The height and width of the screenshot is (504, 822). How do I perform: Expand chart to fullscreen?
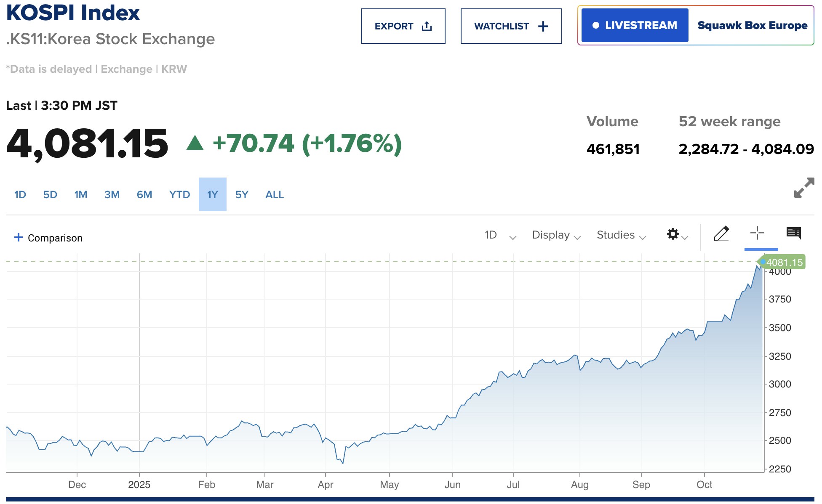coord(804,188)
